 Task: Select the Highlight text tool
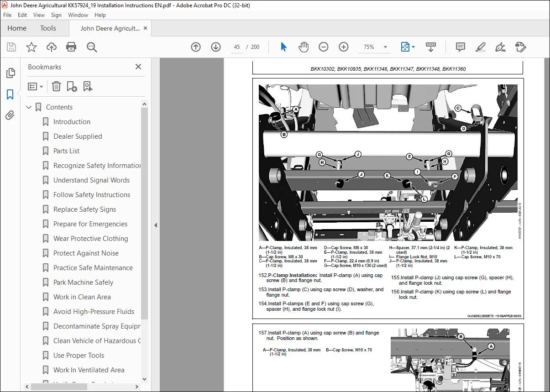480,47
